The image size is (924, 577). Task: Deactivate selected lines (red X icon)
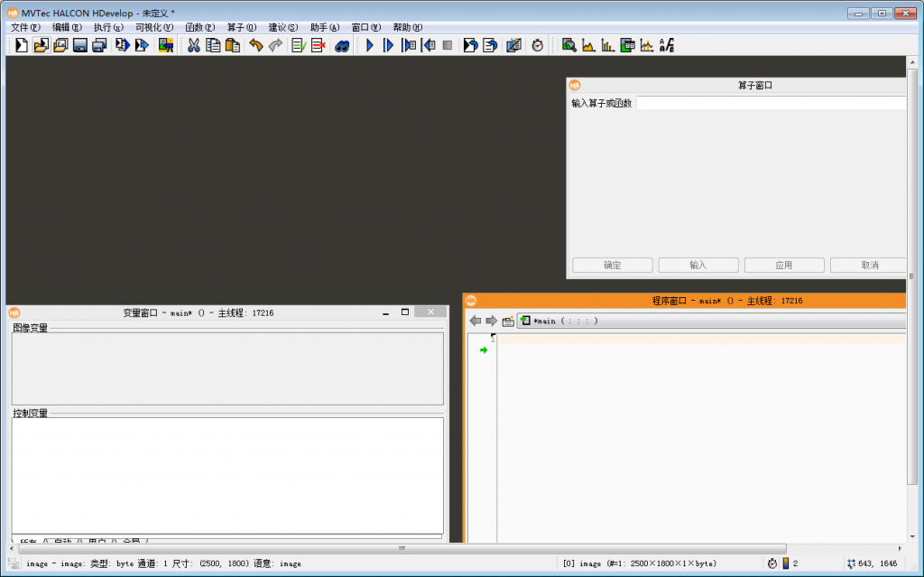tap(319, 45)
